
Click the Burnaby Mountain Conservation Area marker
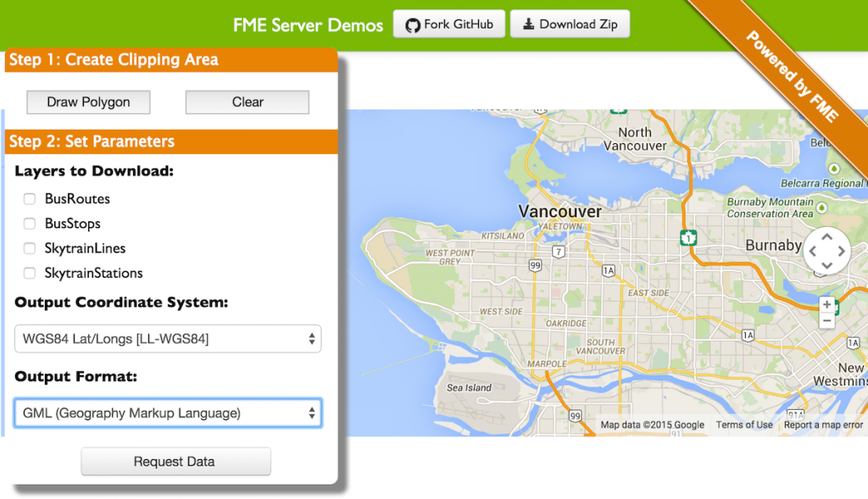[x=822, y=208]
